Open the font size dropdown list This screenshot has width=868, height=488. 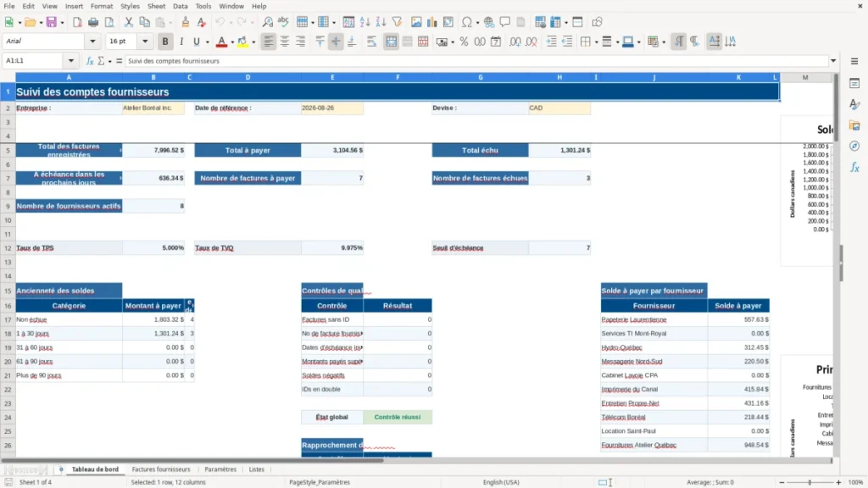[x=145, y=42]
